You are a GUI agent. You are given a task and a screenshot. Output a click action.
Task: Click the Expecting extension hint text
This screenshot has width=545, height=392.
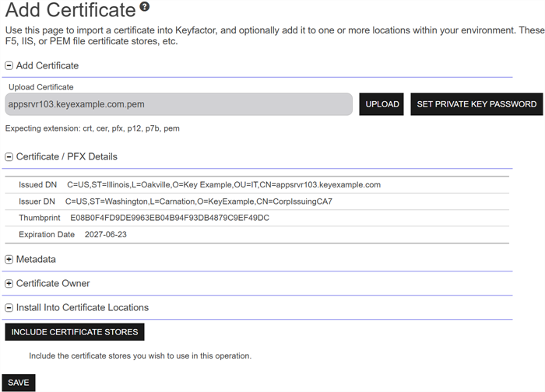(x=93, y=128)
